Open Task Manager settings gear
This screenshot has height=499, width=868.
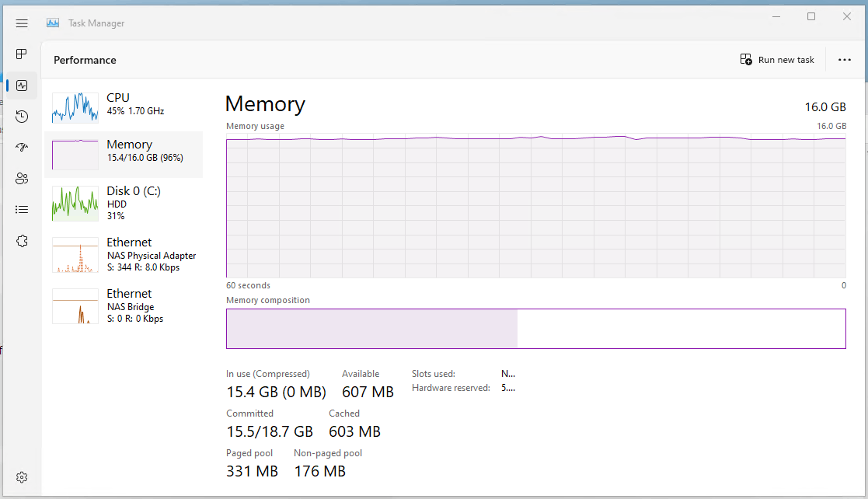21,476
